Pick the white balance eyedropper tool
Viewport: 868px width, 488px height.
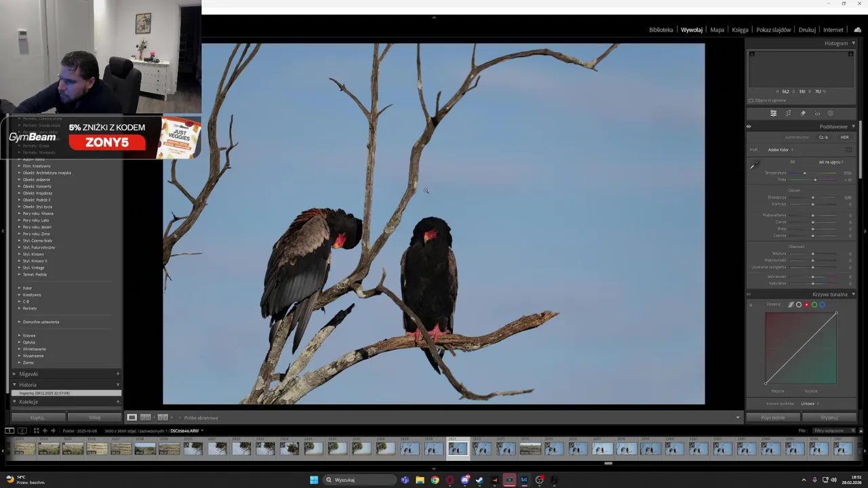pyautogui.click(x=754, y=165)
